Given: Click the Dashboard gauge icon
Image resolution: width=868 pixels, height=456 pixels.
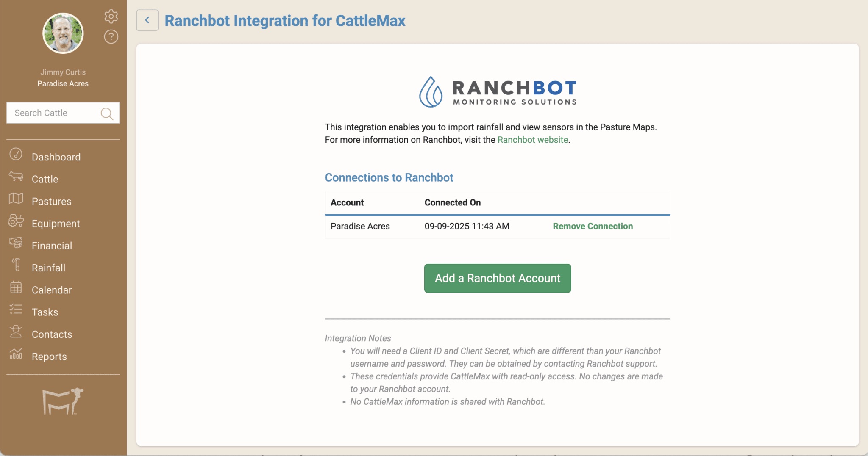Looking at the screenshot, I should 16,154.
